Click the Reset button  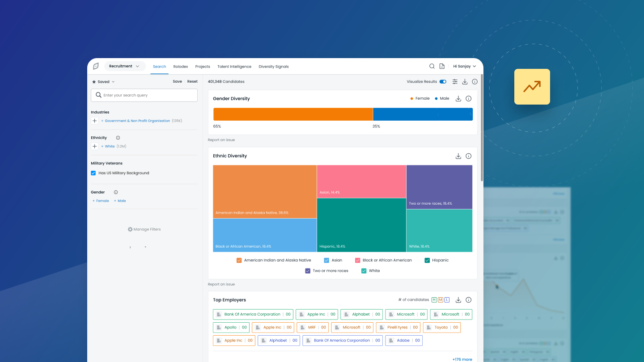pos(192,82)
